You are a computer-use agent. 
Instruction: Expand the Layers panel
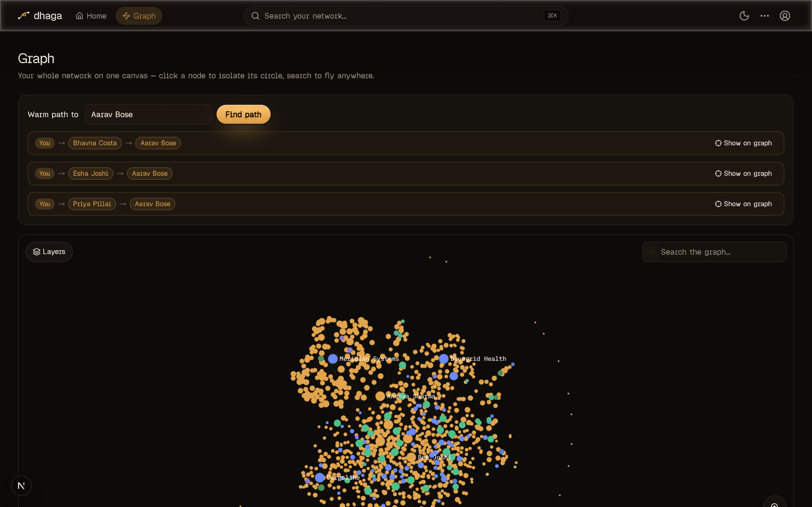[49, 252]
